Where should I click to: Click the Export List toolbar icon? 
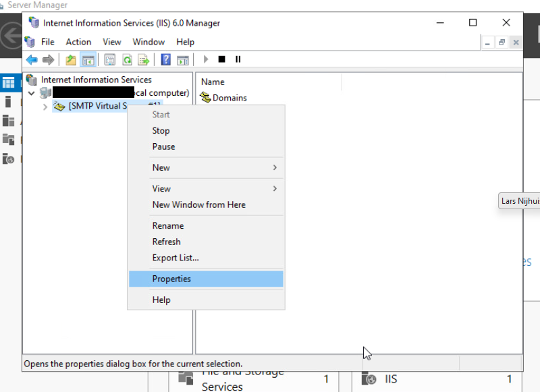click(x=144, y=60)
